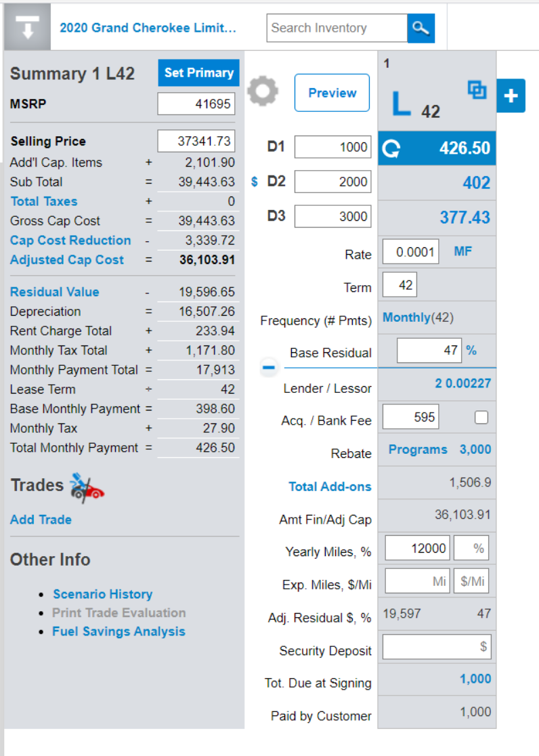Click Amt Fin/Adj Cap 36,103.91 value
This screenshot has width=539, height=756.
click(463, 514)
